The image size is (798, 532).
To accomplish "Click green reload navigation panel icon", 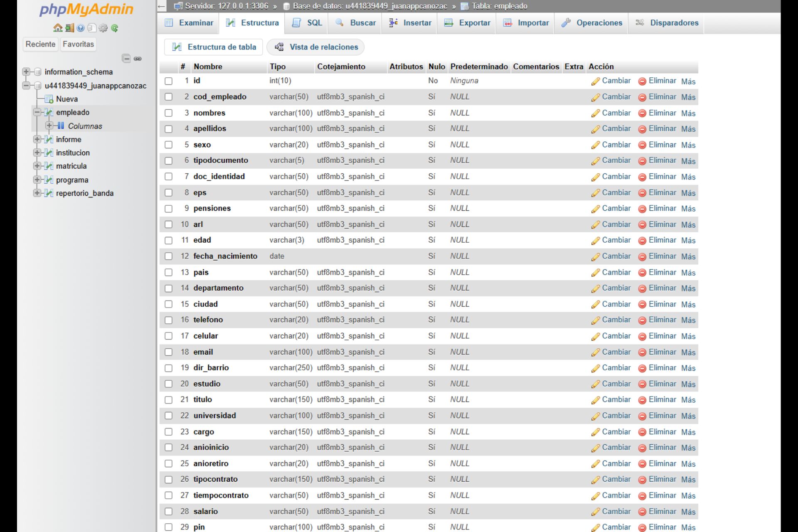I will point(115,28).
